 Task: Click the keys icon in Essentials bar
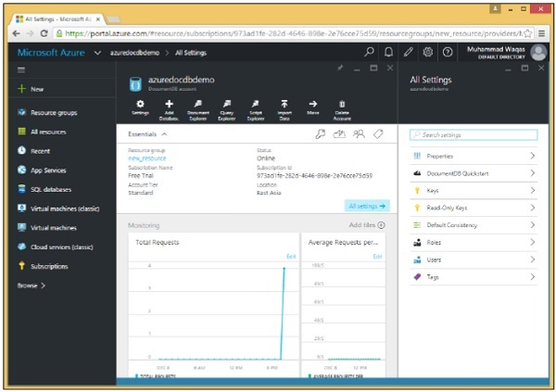pyautogui.click(x=321, y=134)
